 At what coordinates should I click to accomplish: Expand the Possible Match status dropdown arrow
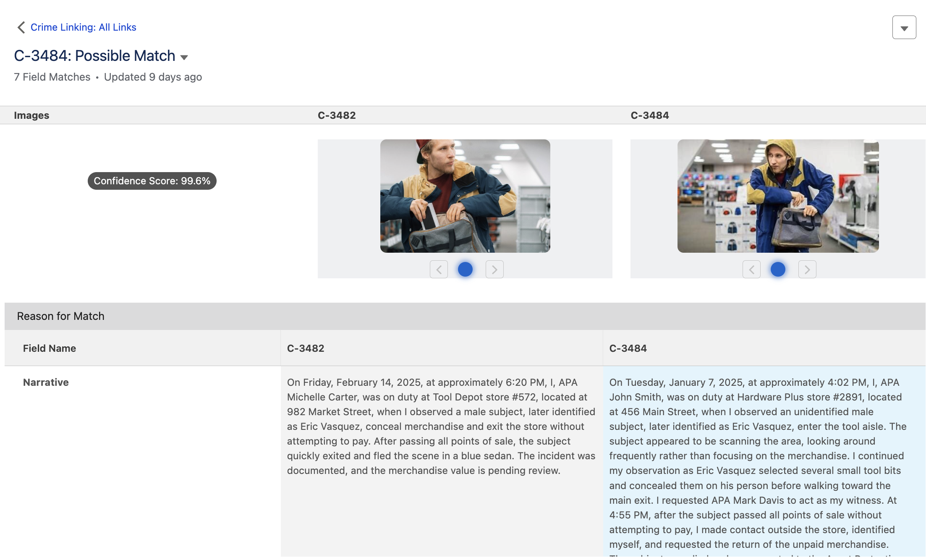[x=184, y=57]
